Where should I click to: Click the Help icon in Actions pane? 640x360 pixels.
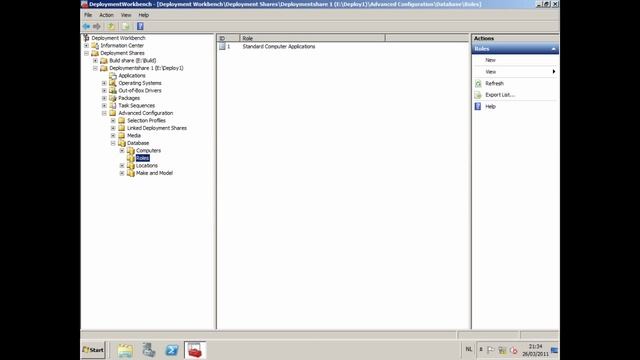tap(478, 107)
